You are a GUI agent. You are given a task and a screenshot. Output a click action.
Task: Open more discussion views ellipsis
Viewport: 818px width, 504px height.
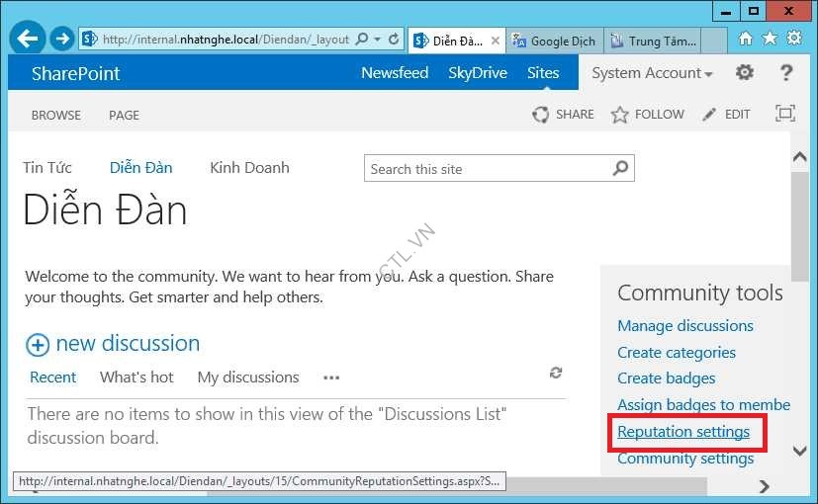[x=331, y=378]
